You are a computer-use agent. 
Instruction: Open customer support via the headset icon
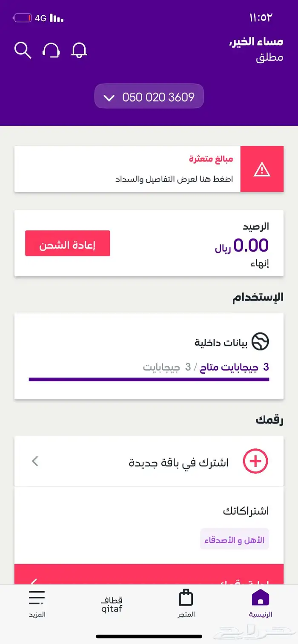(51, 50)
